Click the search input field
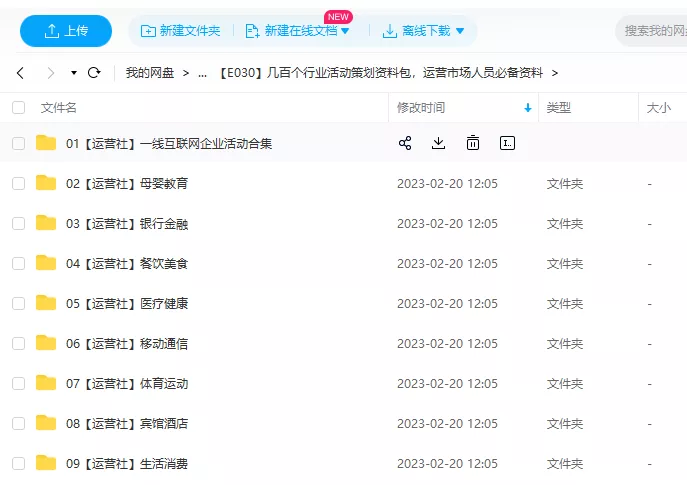The image size is (687, 485). 652,31
